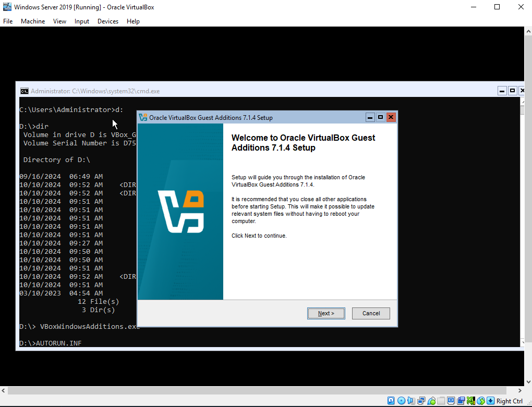Click the shared folders status icon

(x=441, y=401)
